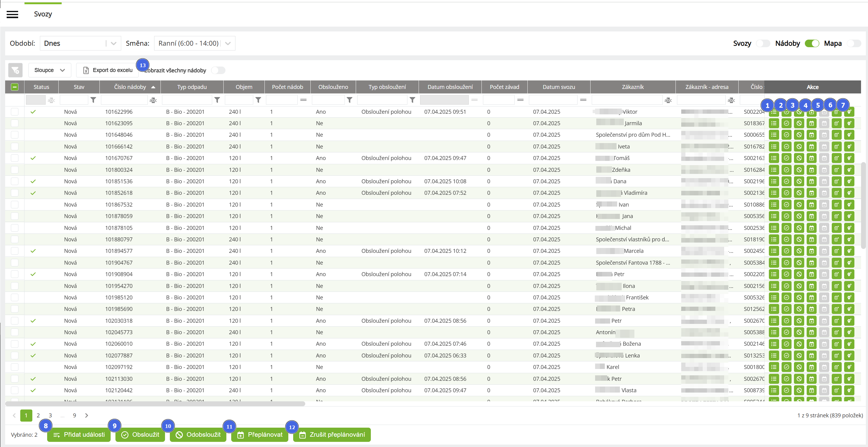868x447 pixels.
Task: Click map location pin icon for row 101867532
Action: click(849, 205)
